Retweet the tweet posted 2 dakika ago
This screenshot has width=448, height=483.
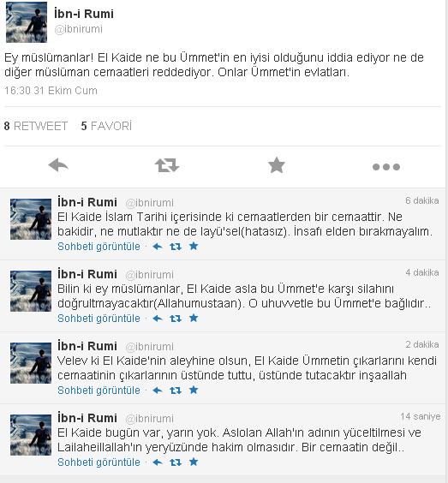click(176, 391)
